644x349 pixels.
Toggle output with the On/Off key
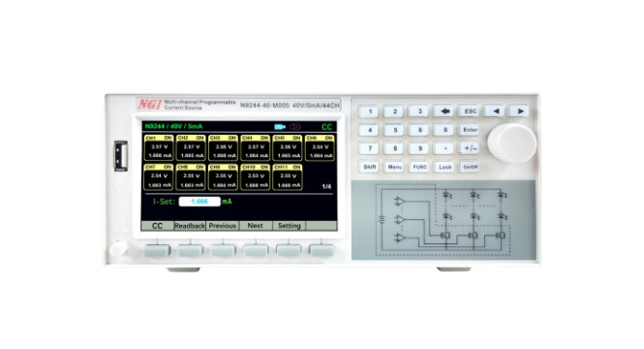470,167
